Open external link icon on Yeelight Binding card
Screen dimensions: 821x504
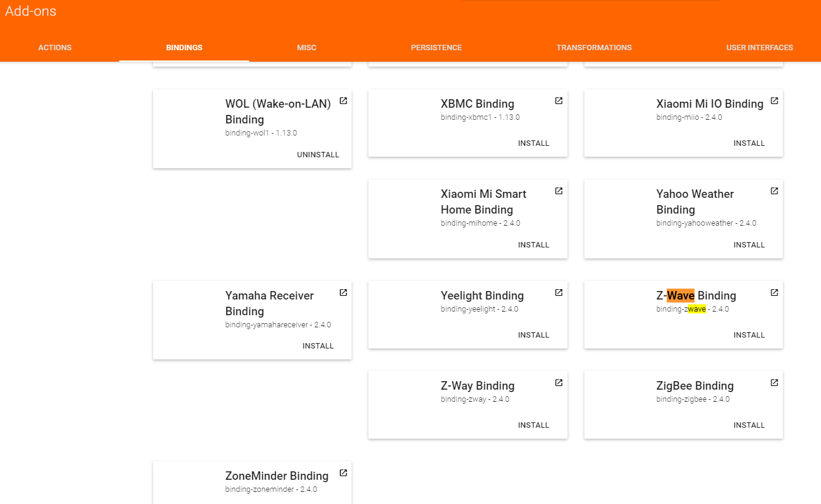coord(558,293)
